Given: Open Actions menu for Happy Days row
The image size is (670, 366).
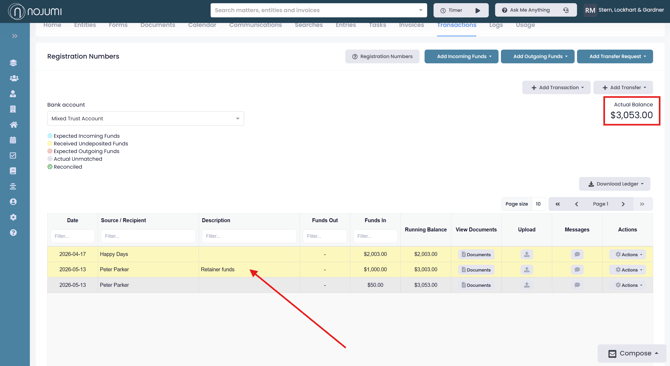Looking at the screenshot, I should pyautogui.click(x=628, y=255).
